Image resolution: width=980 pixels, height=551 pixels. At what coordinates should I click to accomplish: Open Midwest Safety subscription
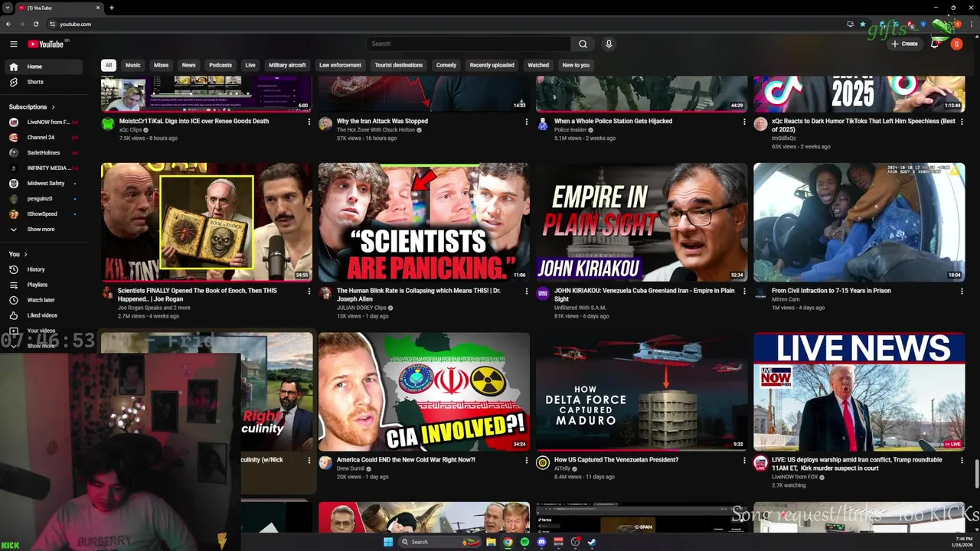(x=43, y=184)
